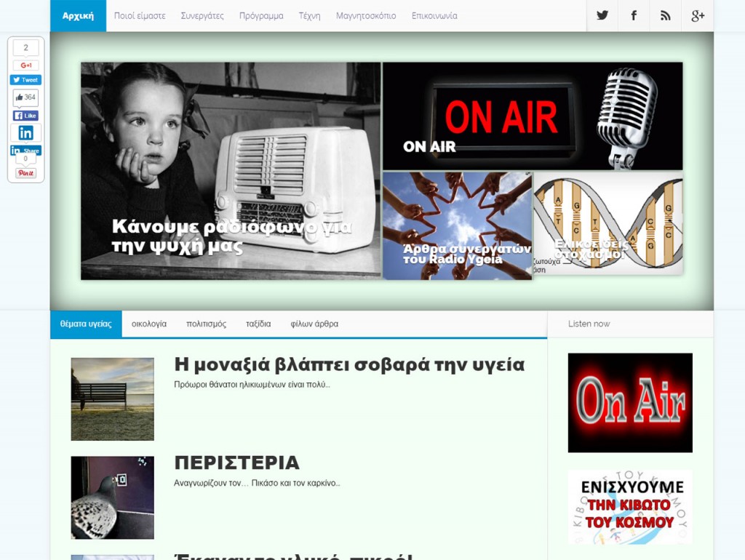Open the RSS feed icon
745x560 pixels.
point(665,16)
